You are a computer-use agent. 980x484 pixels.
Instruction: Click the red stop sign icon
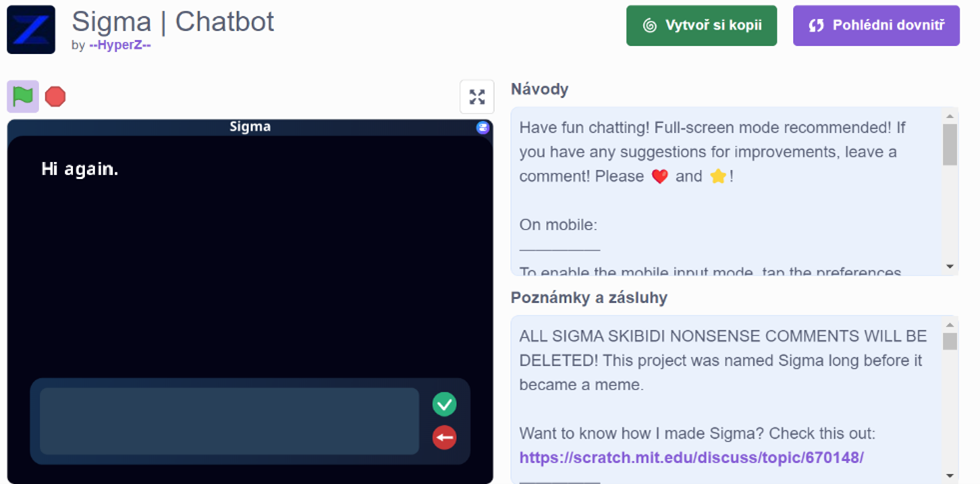pos(55,97)
